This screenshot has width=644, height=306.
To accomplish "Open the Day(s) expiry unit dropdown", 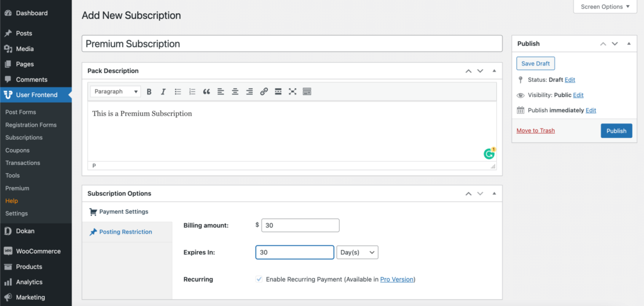I will coord(357,252).
